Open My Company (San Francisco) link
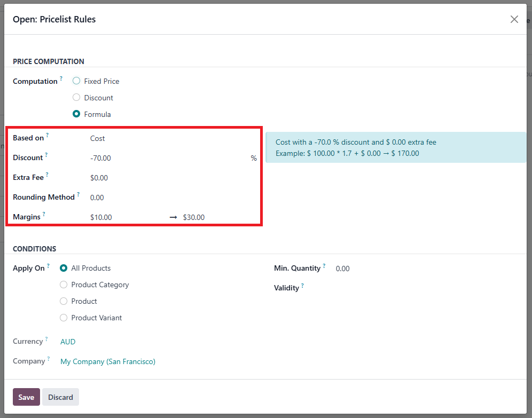The image size is (532, 418). click(108, 361)
